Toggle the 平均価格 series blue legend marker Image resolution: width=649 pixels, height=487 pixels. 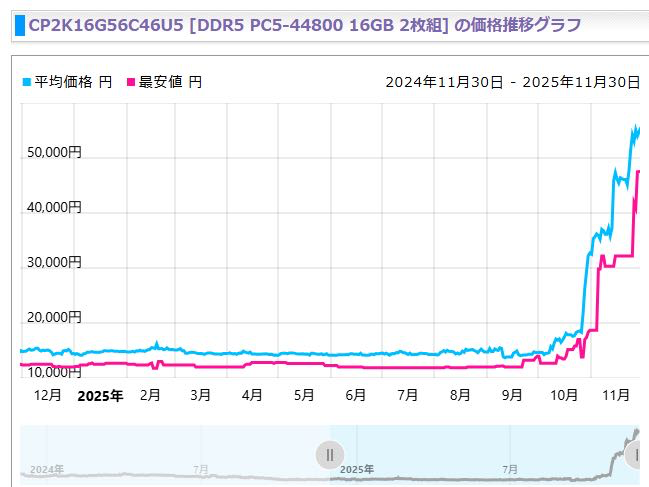(27, 83)
